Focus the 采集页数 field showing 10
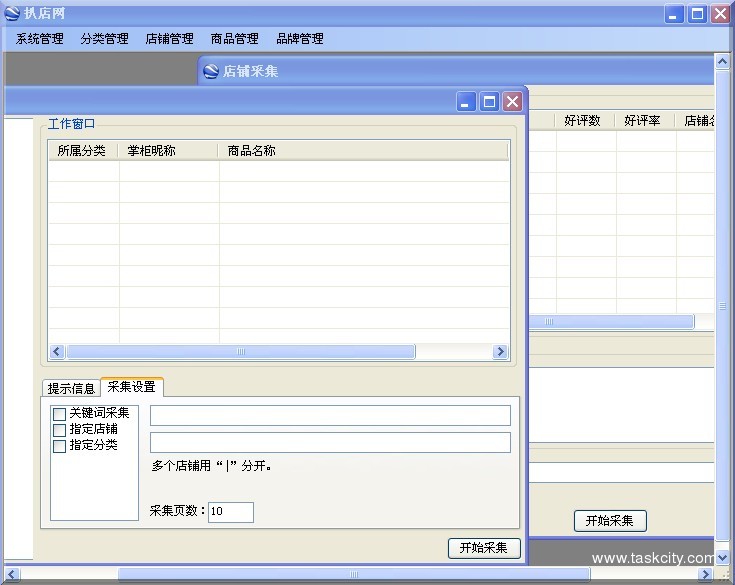Viewport: 735px width, 585px height. 231,512
